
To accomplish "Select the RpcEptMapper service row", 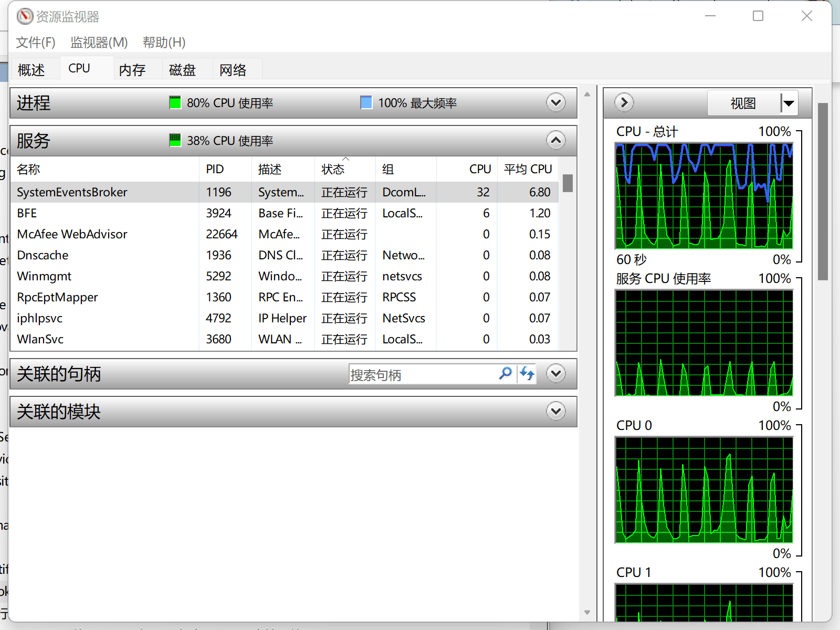I will pos(284,297).
